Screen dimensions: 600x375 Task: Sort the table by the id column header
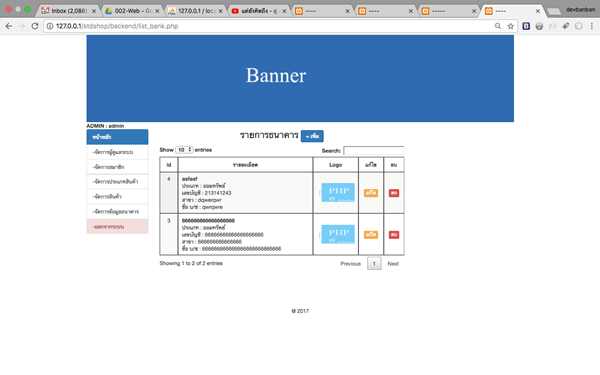[x=169, y=165]
